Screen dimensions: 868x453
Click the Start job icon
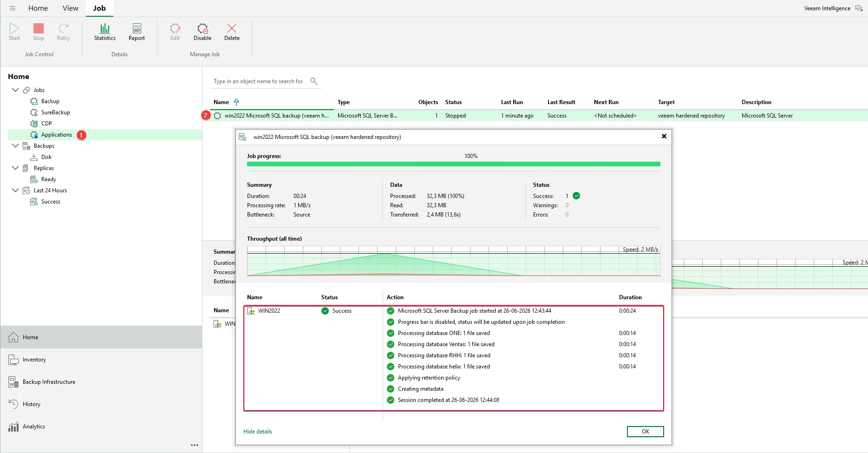[x=14, y=28]
